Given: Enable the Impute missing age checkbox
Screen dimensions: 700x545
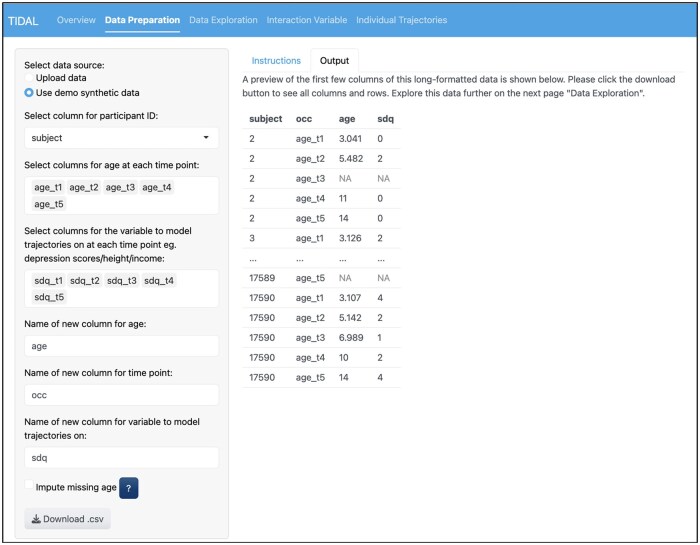Looking at the screenshot, I should 30,486.
